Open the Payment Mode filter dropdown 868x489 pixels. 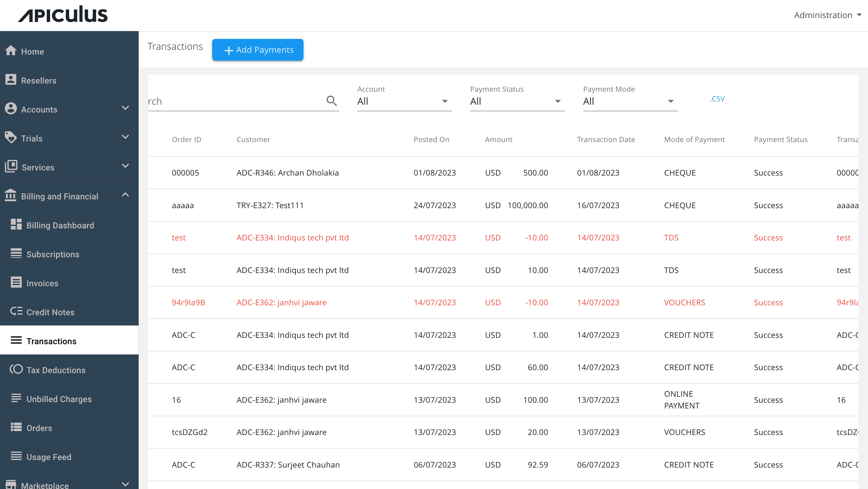click(x=630, y=101)
